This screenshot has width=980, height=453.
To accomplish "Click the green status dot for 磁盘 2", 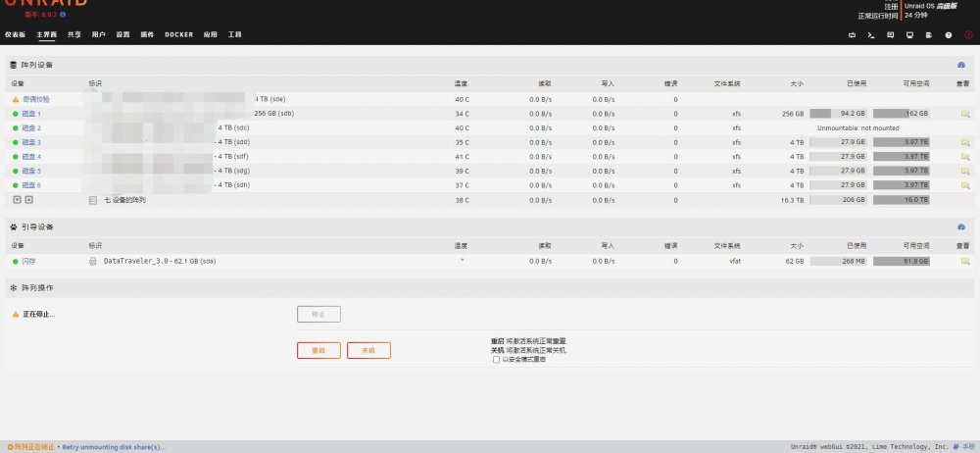I will (16, 128).
